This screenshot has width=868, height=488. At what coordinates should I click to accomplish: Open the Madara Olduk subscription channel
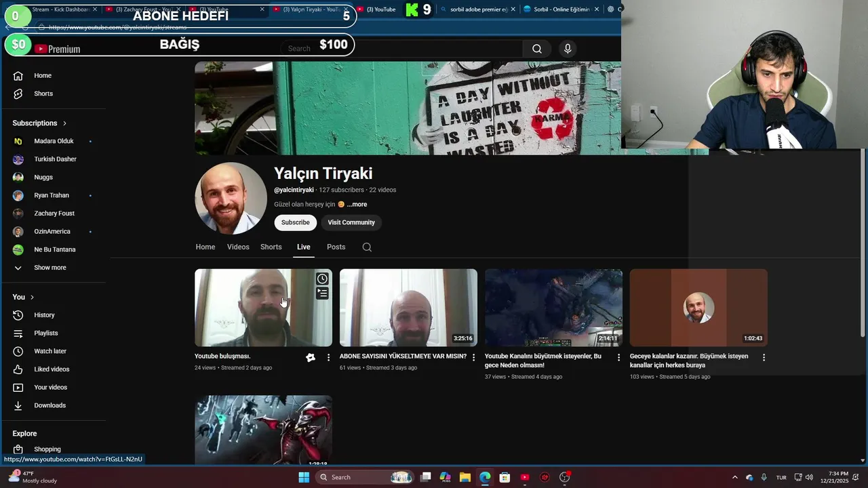tap(54, 141)
